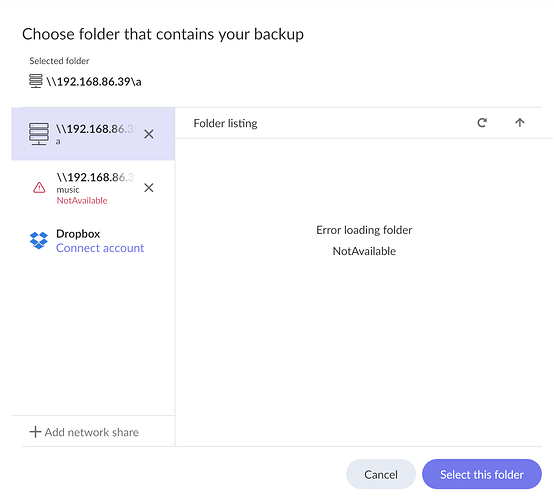This screenshot has width=554, height=499.
Task: Click the red warning triangle icon
Action: [39, 188]
